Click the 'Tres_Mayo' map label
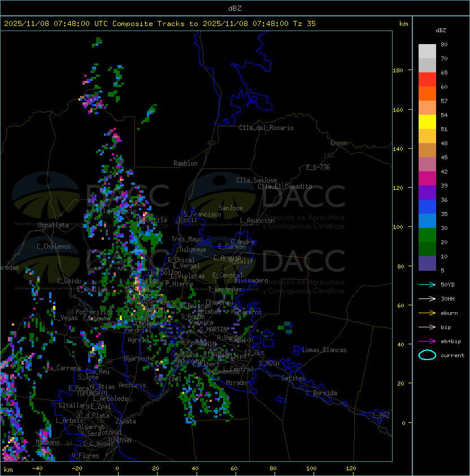Screen dimensions: 470x476 186,239
